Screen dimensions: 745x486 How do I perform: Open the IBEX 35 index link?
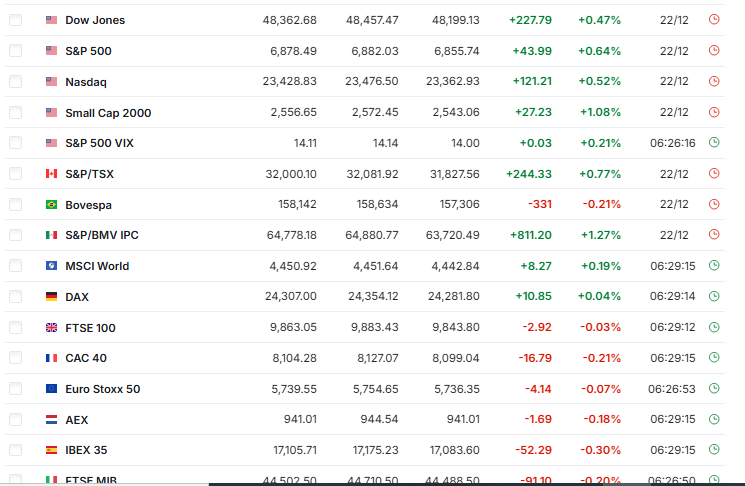(86, 450)
